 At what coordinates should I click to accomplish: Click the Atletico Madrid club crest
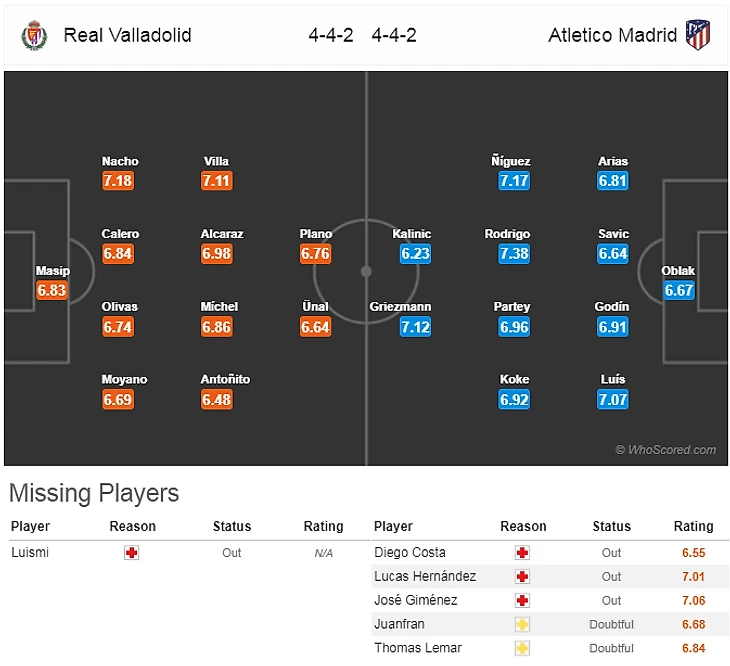point(697,36)
